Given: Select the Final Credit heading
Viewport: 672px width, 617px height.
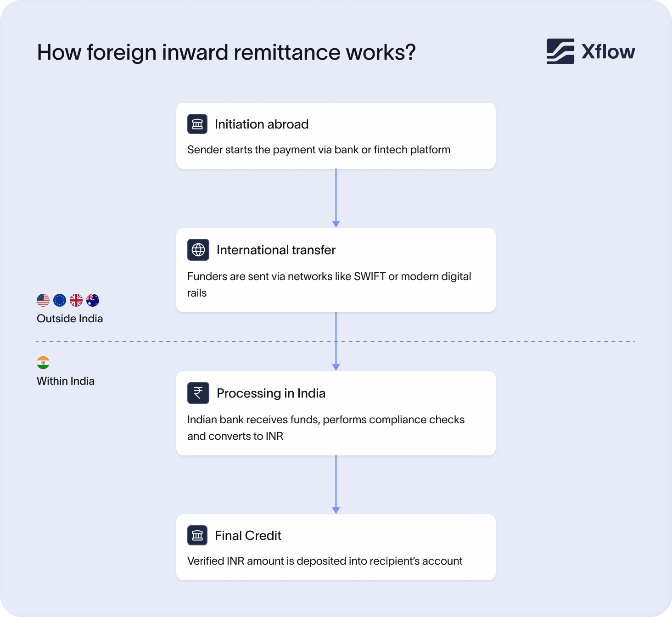Looking at the screenshot, I should [248, 536].
